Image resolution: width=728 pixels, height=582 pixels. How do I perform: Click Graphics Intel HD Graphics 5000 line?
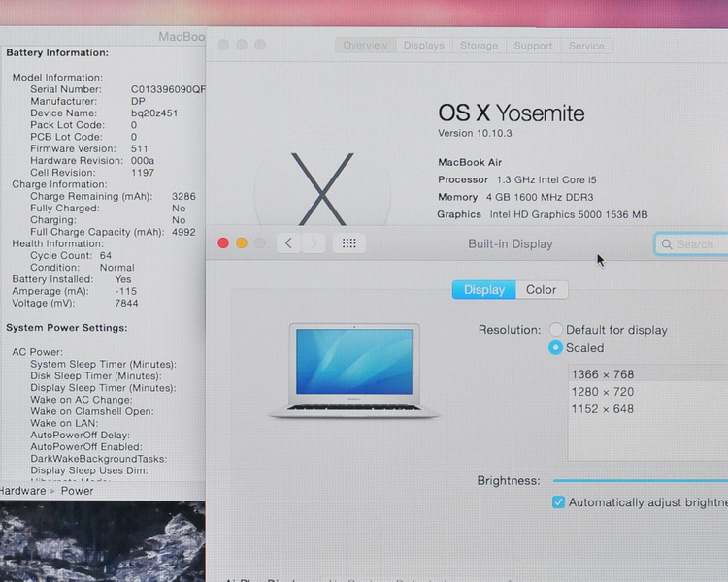point(543,214)
